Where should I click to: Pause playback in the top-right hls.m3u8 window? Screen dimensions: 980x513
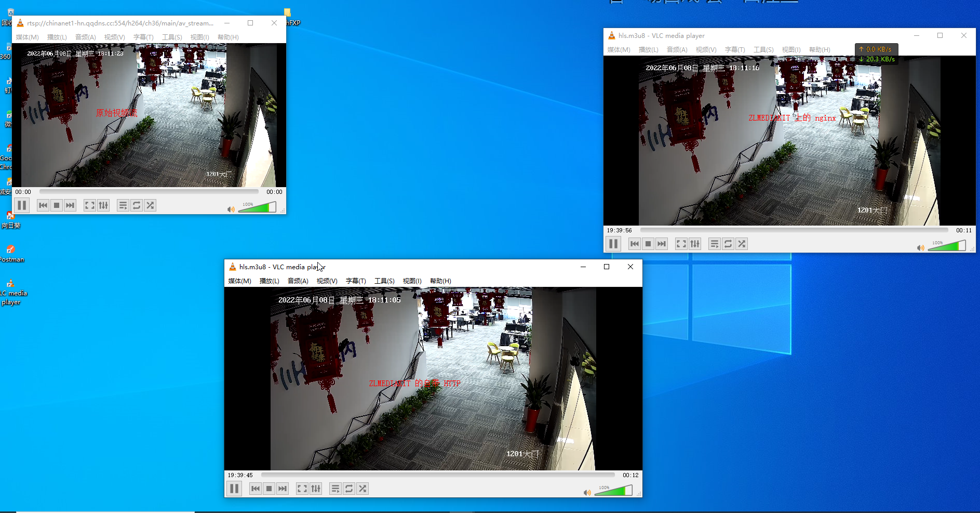pyautogui.click(x=613, y=244)
